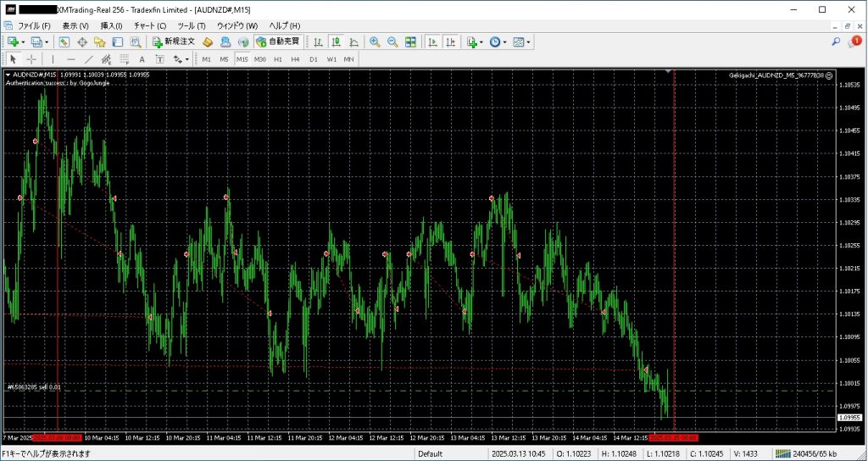
Task: Click the 新規注文 new order button
Action: coord(173,42)
